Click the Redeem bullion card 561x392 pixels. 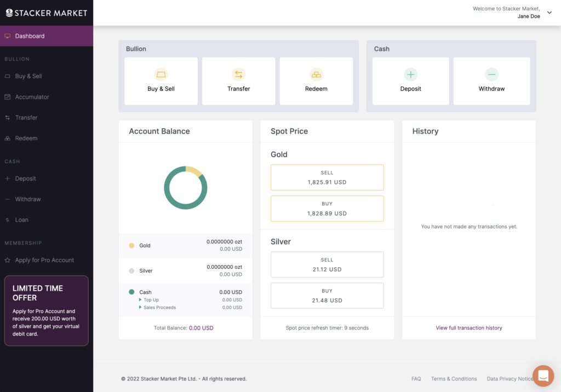(x=316, y=81)
